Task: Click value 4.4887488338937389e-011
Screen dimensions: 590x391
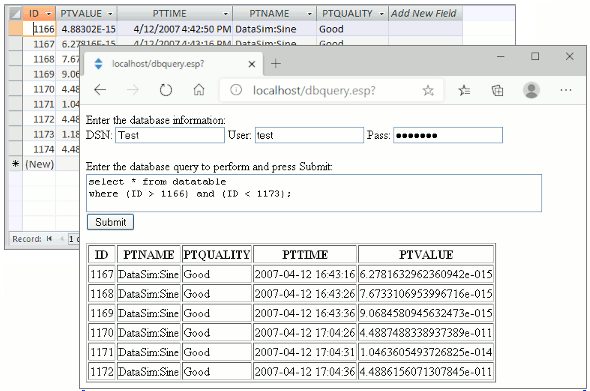Action: tap(426, 333)
